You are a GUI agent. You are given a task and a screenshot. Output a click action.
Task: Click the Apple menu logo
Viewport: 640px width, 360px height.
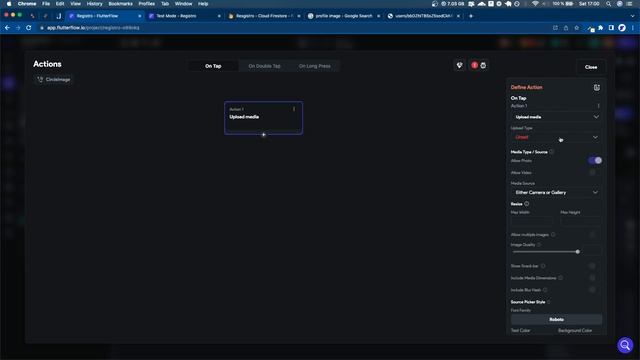coord(9,4)
